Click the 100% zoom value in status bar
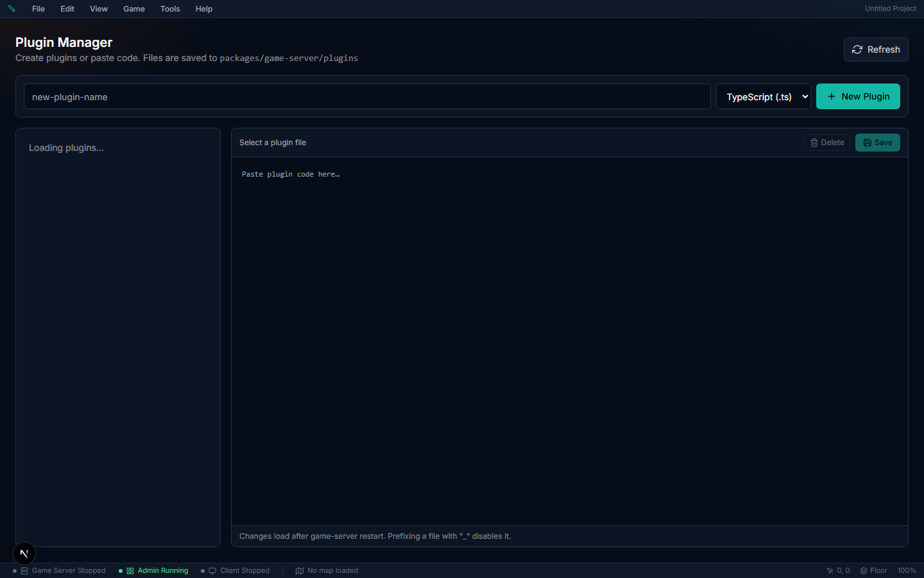924x578 pixels. (907, 570)
